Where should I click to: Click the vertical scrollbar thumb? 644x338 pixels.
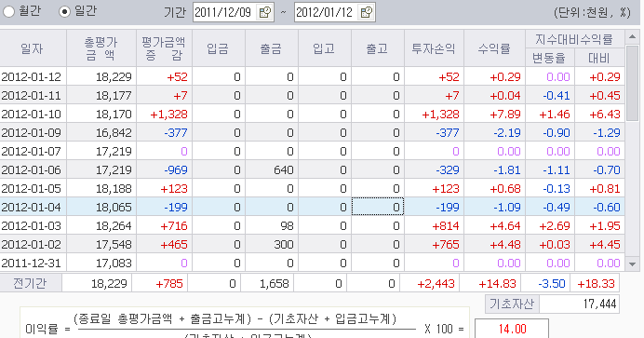(x=632, y=83)
